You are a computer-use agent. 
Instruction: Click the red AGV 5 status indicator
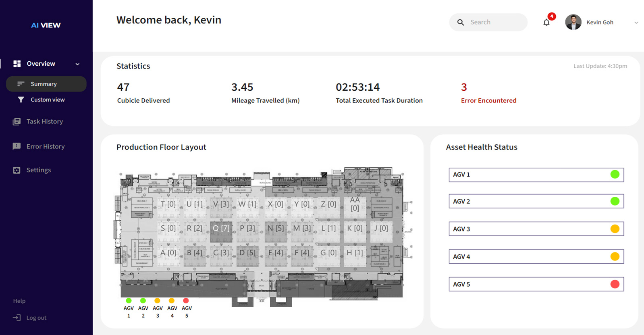(x=615, y=284)
